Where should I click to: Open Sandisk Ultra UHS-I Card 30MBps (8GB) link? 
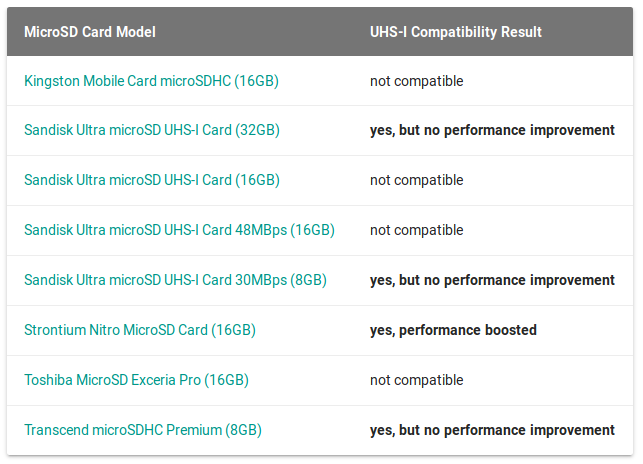pos(176,280)
